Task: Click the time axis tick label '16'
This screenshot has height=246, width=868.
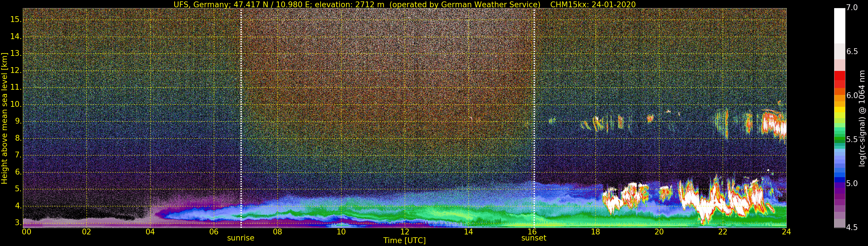Action: [x=532, y=232]
